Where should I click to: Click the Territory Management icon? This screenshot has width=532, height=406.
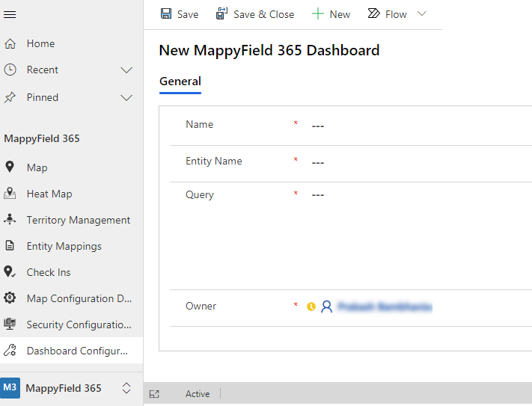tap(10, 219)
